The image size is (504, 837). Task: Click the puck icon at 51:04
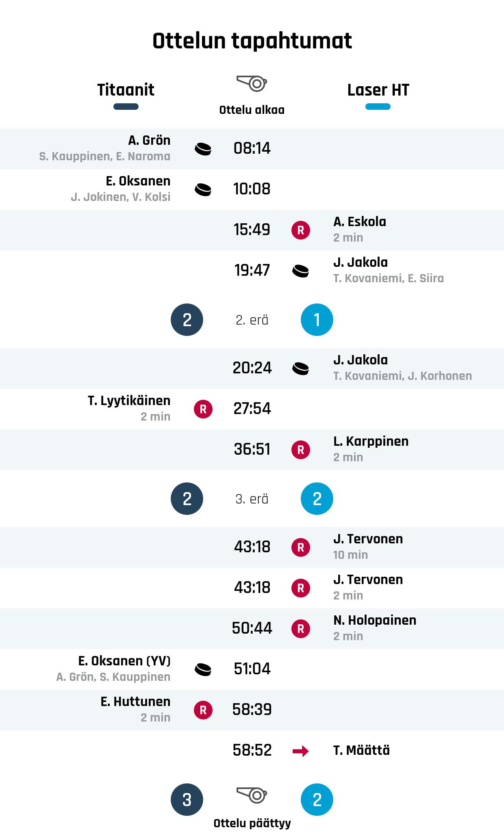[203, 669]
